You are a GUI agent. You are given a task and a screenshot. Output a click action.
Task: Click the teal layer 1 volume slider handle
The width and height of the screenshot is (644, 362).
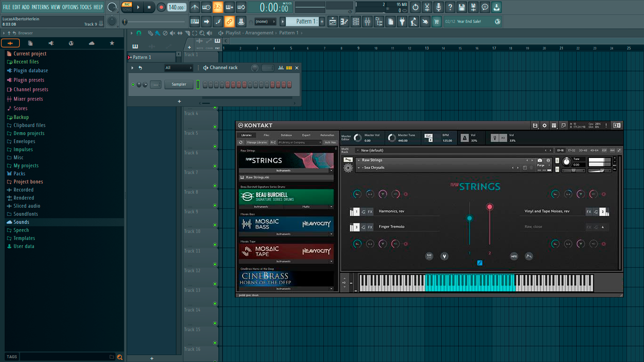click(x=469, y=218)
